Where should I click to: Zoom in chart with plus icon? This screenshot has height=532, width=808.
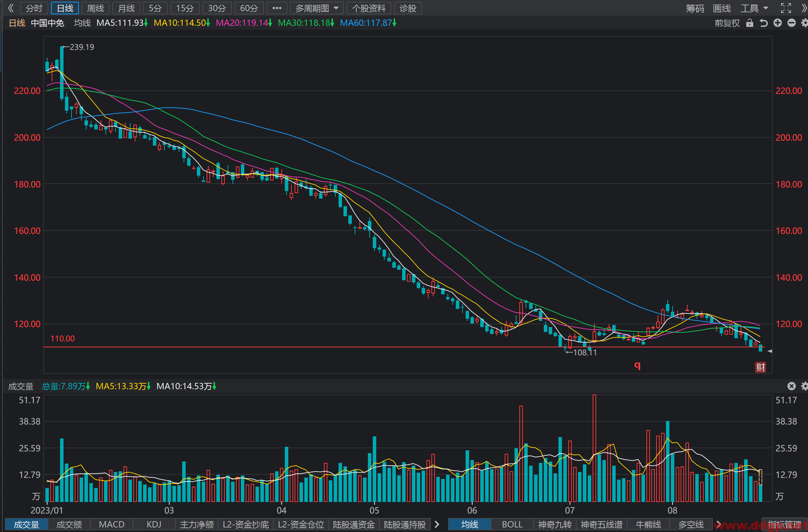point(778,23)
